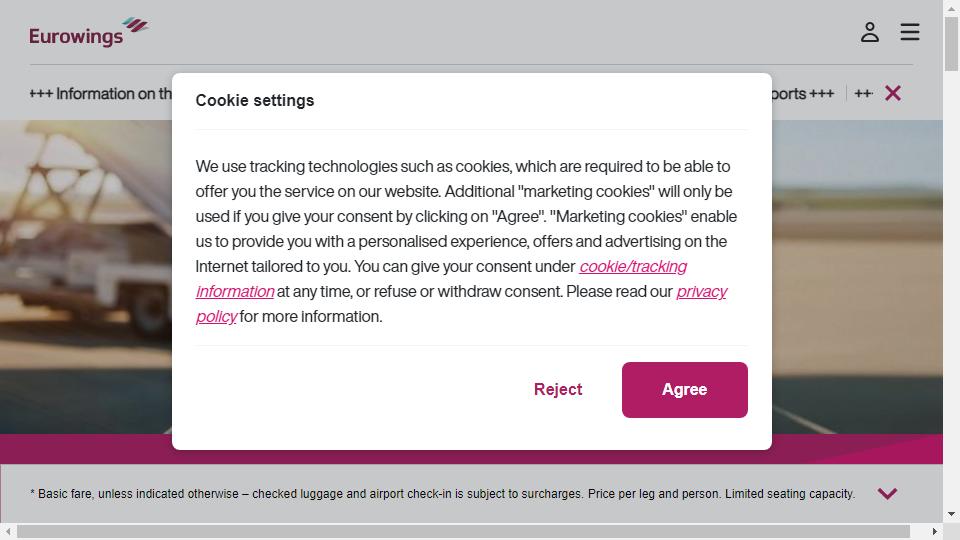Image resolution: width=960 pixels, height=540 pixels.
Task: Click the vertical scrollbar down arrow
Action: [951, 514]
